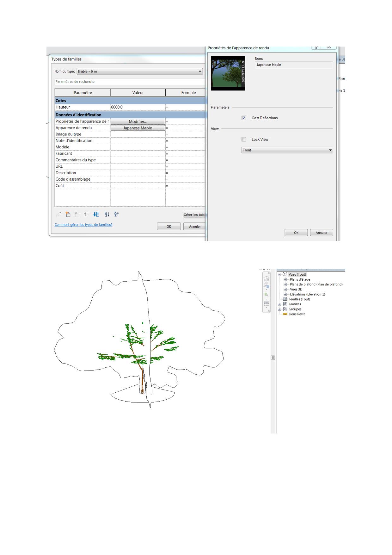Select Feuilles (Tout) in project browser
The width and height of the screenshot is (392, 555).
[x=299, y=299]
